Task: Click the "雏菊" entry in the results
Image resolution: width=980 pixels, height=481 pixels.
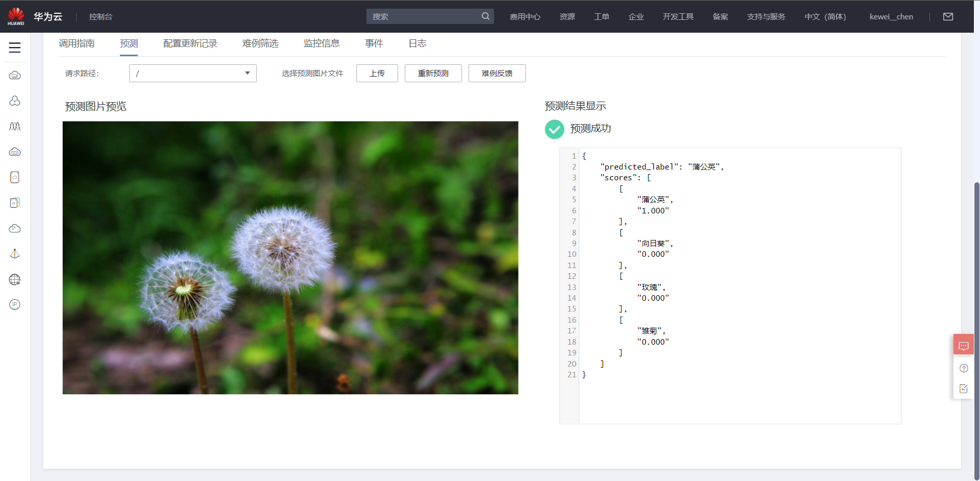Action: [x=651, y=331]
